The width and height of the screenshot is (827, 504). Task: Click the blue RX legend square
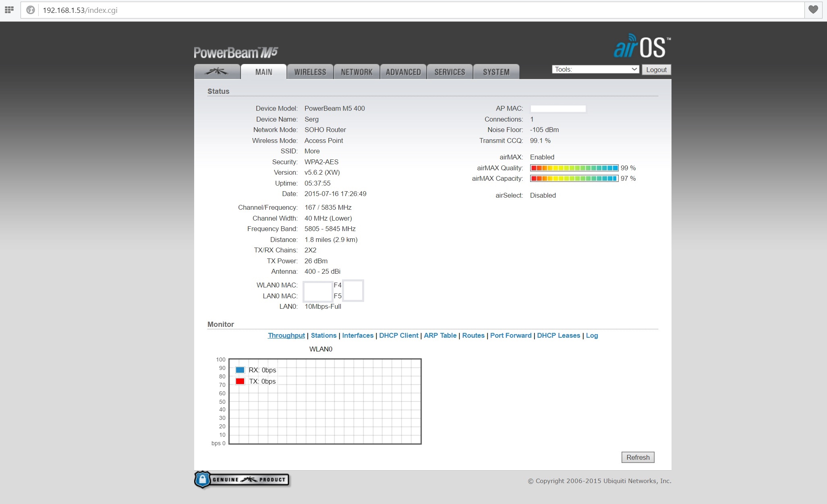click(240, 370)
